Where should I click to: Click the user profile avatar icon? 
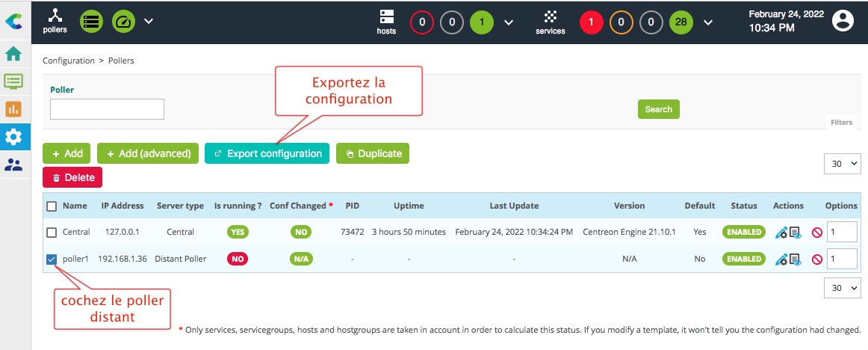click(x=843, y=21)
